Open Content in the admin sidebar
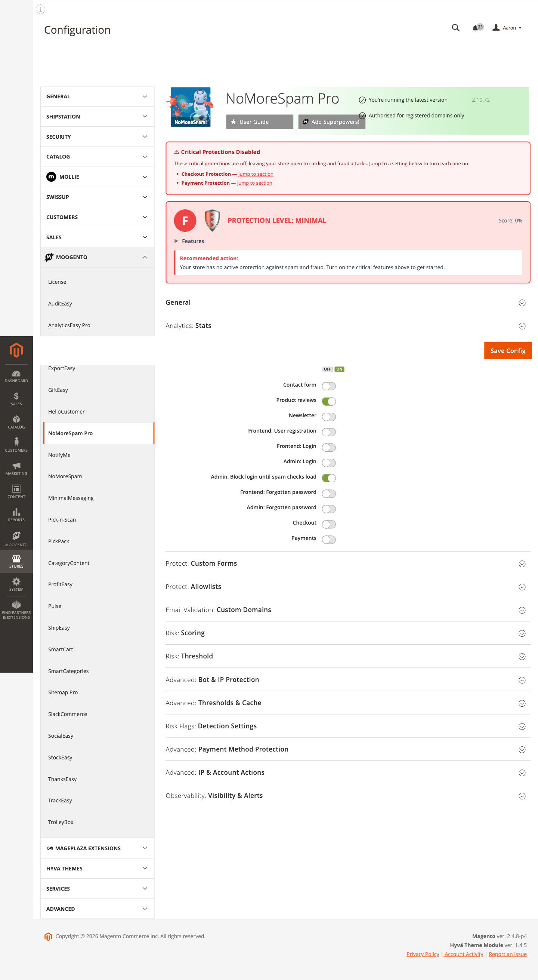The width and height of the screenshot is (538, 980). [16, 492]
